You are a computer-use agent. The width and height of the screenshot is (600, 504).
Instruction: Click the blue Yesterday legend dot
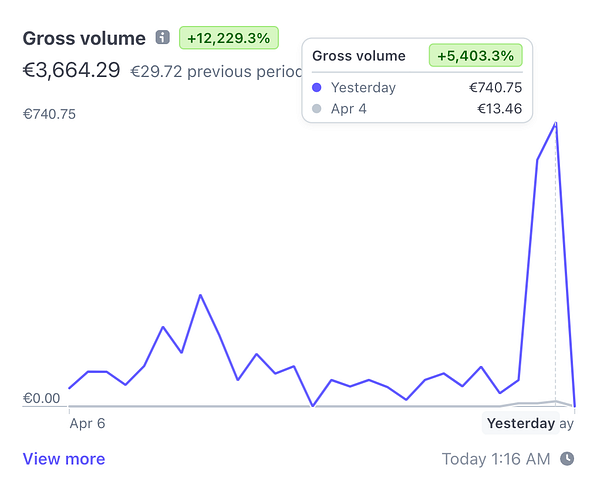pos(317,88)
